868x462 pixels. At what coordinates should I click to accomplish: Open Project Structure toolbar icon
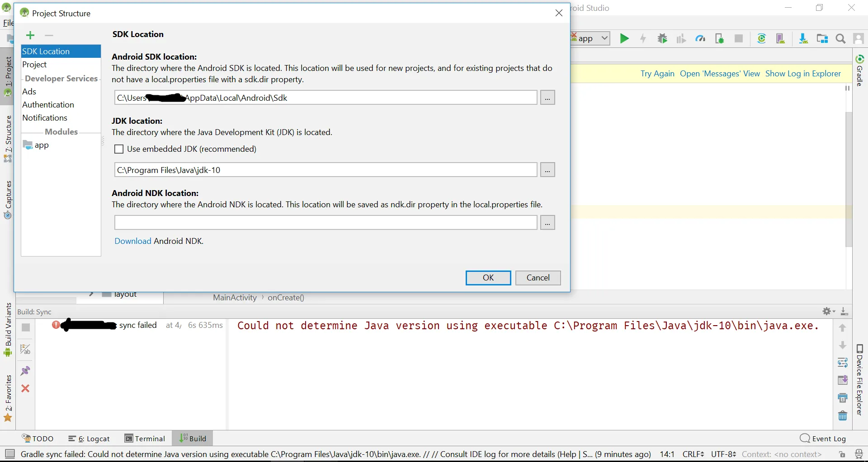(822, 38)
